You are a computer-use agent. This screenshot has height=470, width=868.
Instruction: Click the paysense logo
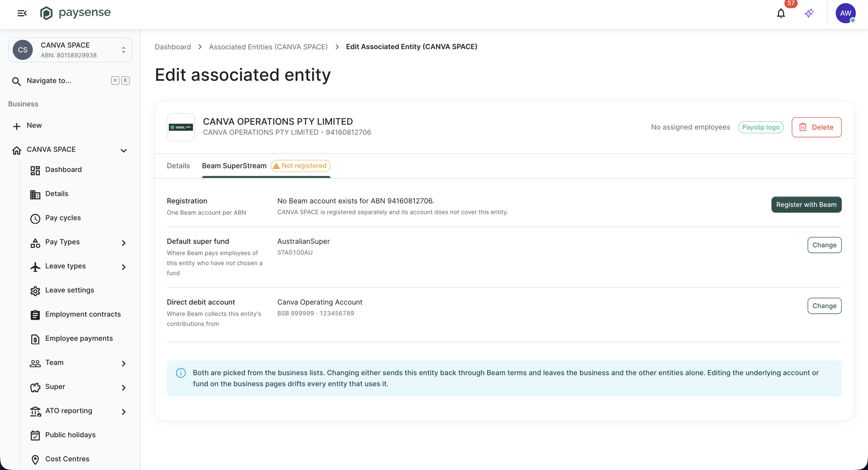click(x=75, y=13)
